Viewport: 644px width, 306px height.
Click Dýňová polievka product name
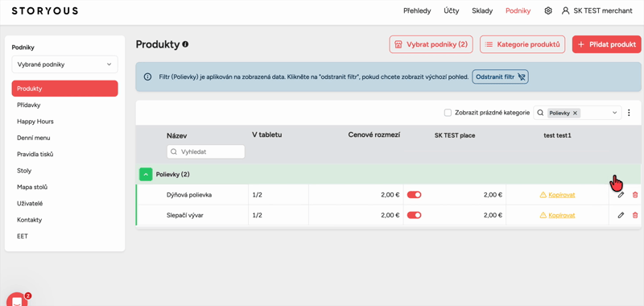click(x=189, y=195)
